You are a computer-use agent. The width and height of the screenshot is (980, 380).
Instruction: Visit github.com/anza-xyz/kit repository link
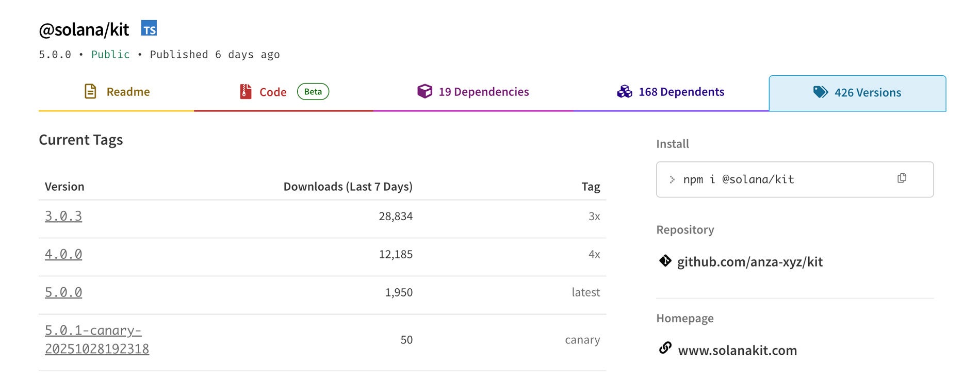pos(749,262)
